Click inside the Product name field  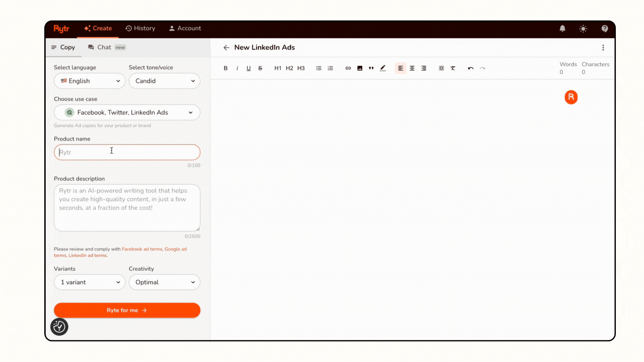tap(127, 152)
